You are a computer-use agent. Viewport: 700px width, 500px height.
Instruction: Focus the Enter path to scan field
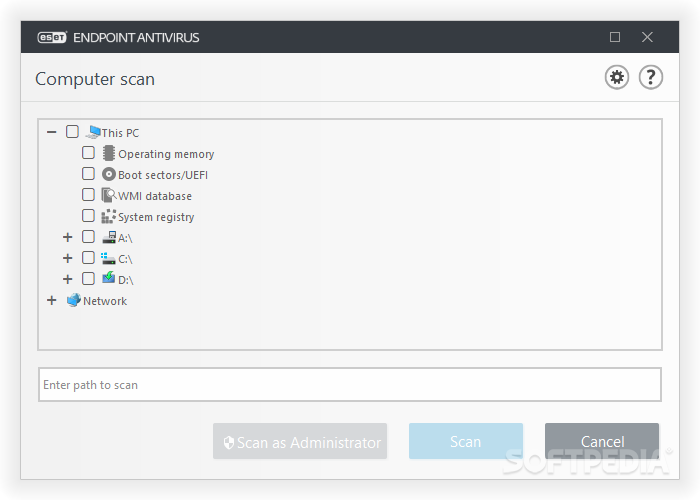tap(350, 385)
